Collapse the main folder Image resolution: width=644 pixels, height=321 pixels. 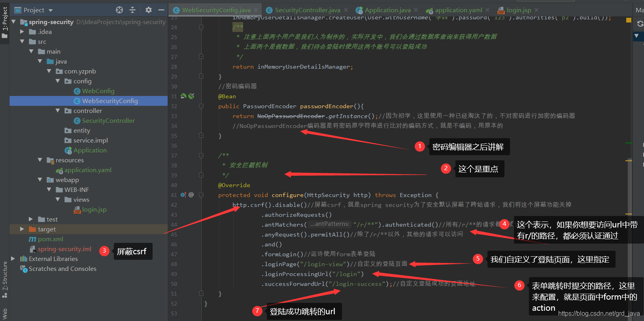point(31,51)
